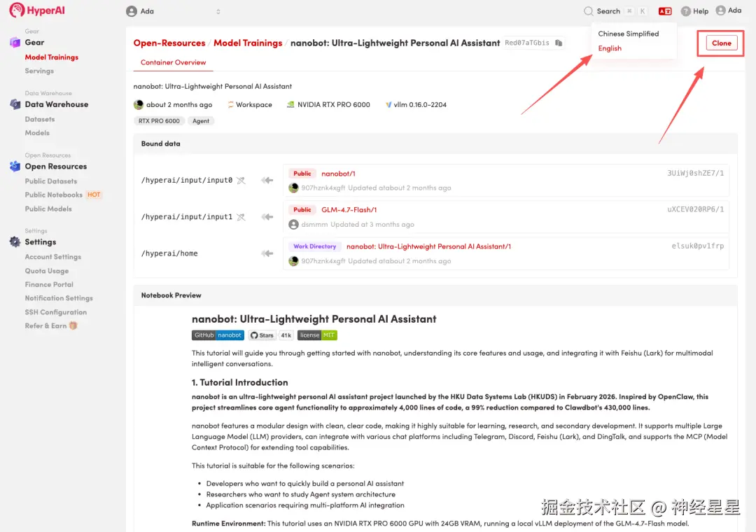Open Datasets in sidebar
Viewport: 756px width, 532px height.
(39, 119)
